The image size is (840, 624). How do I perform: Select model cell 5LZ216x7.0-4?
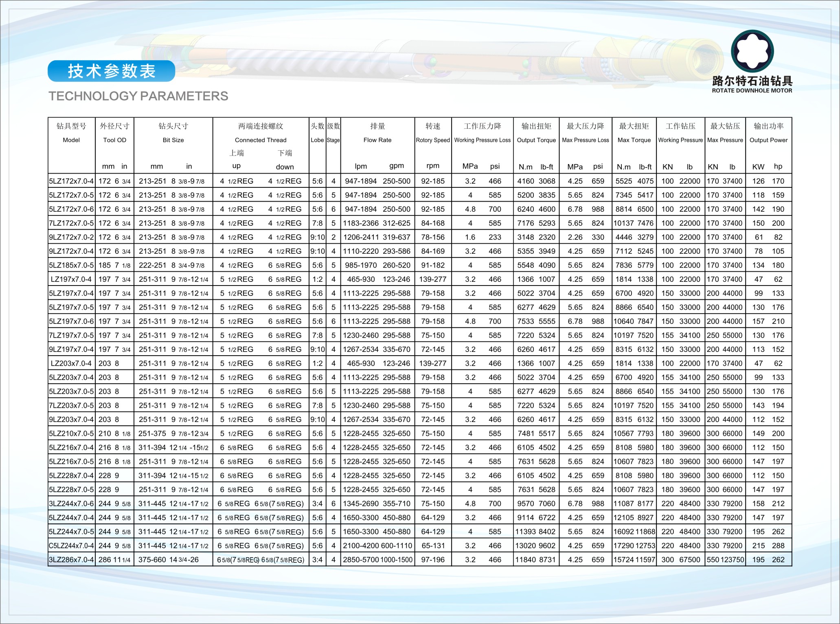coord(71,448)
